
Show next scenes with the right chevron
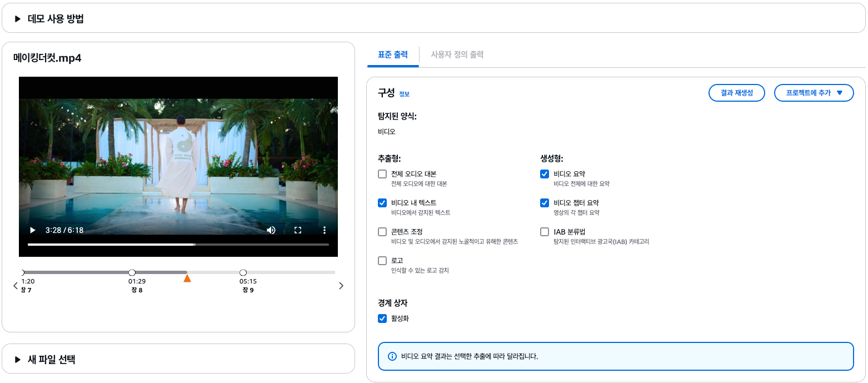click(341, 286)
